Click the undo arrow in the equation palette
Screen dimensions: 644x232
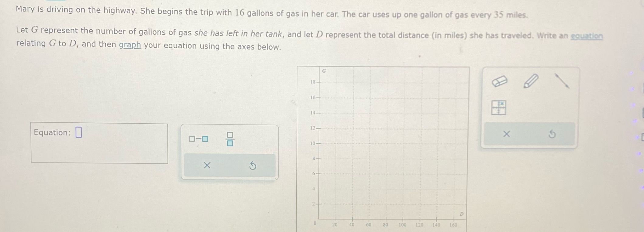(x=253, y=165)
